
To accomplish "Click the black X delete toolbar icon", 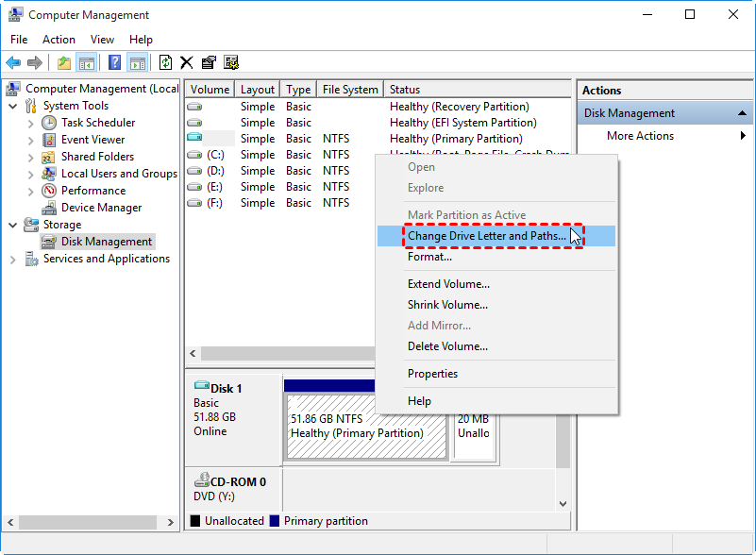I will tap(187, 63).
